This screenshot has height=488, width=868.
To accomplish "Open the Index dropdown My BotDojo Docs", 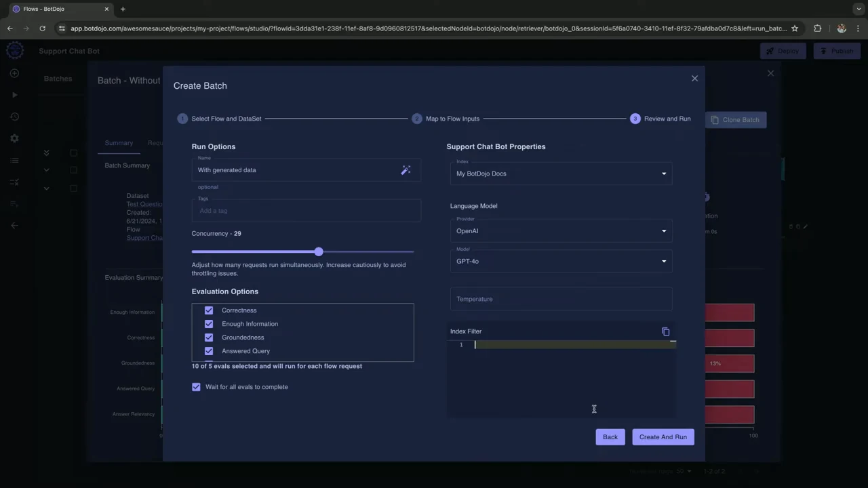I will tap(561, 174).
